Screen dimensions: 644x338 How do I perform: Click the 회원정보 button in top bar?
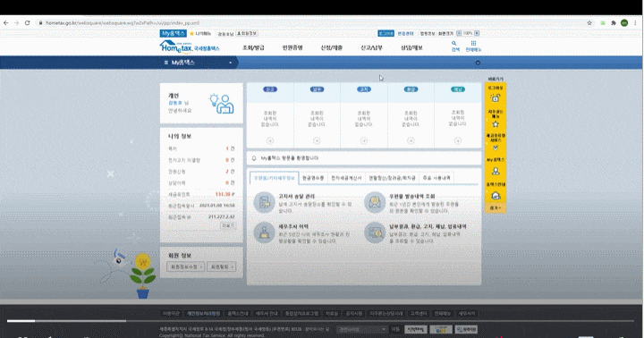tap(247, 33)
